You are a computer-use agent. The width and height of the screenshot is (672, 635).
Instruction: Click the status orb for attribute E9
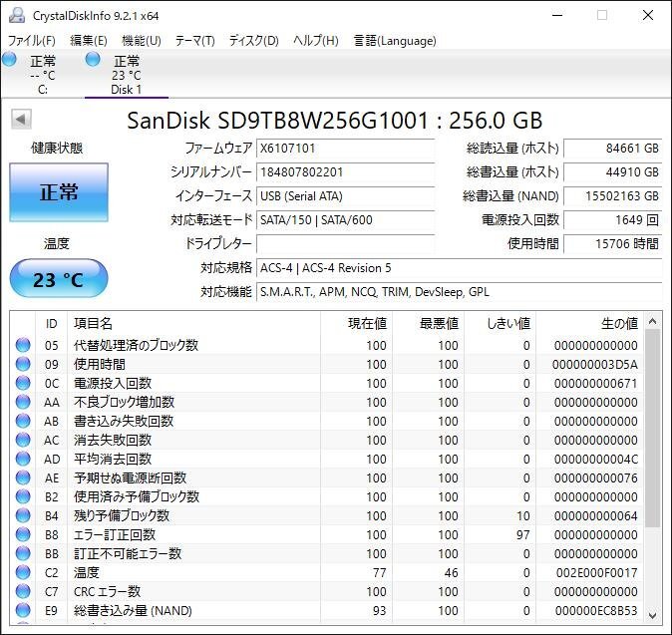point(23,610)
